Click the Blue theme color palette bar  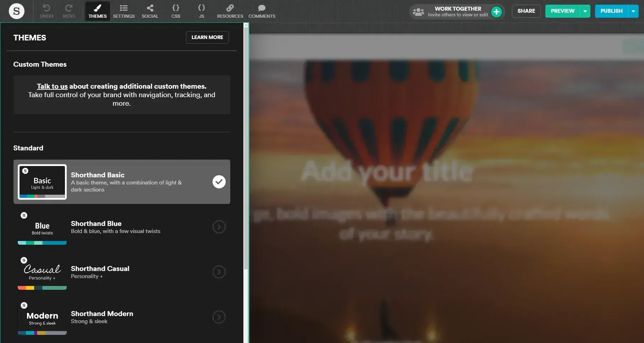tap(42, 243)
